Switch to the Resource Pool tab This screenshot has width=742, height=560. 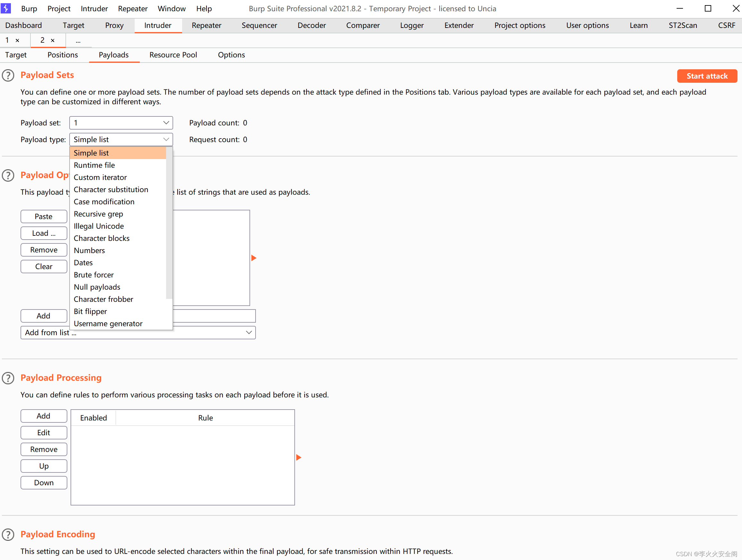click(173, 55)
